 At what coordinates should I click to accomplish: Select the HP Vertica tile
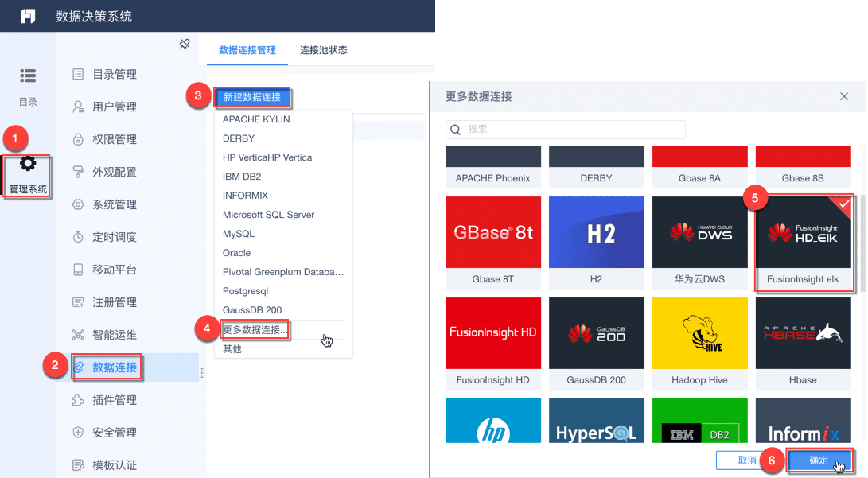[493, 421]
